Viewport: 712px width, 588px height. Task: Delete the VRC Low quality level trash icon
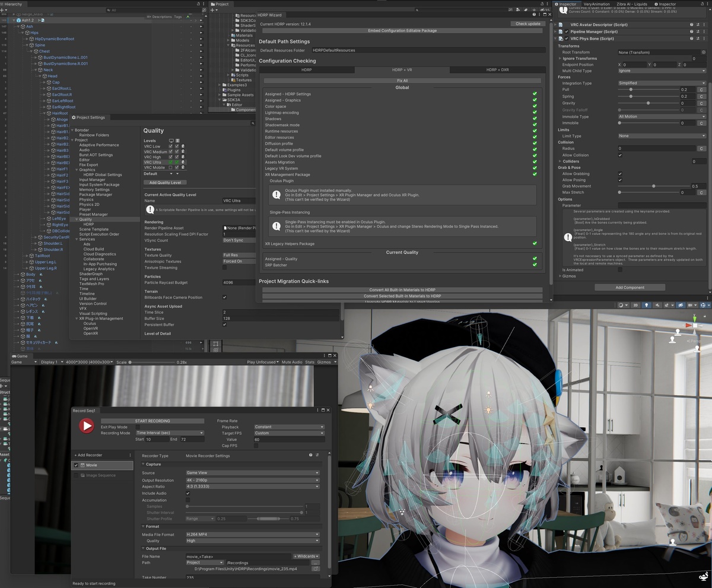(183, 147)
